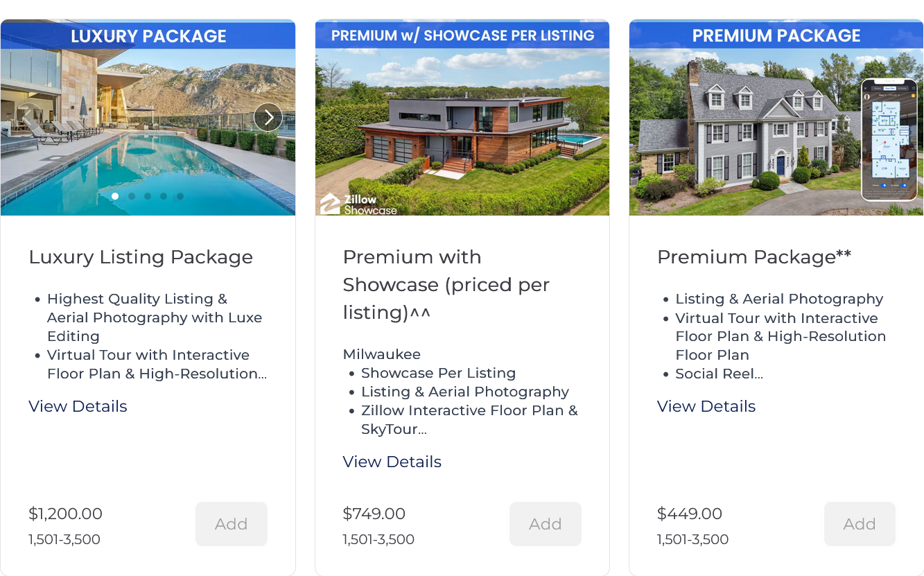Viewport: 924px width, 576px height.
Task: Open View Details under Premium Package
Action: click(x=706, y=406)
